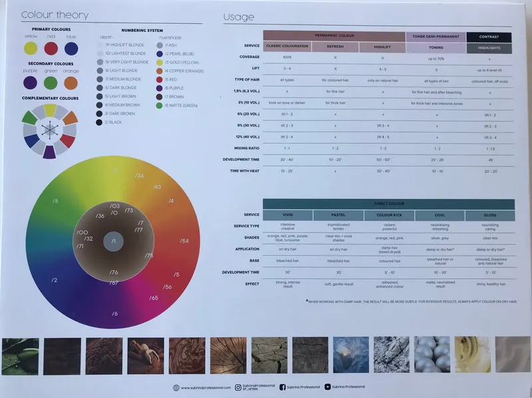Viewport: 532px width, 398px height.
Task: Click the 7/ MEDIUM BLONDE depth label
Action: (122, 79)
